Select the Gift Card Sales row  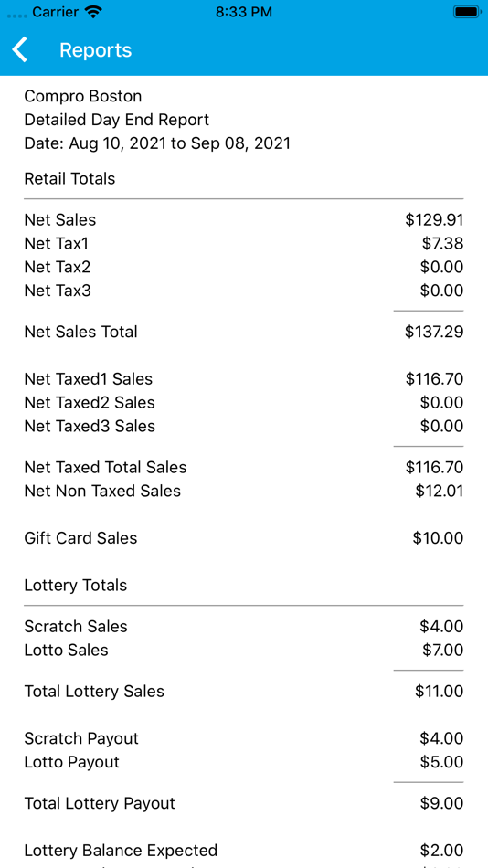pos(244,538)
